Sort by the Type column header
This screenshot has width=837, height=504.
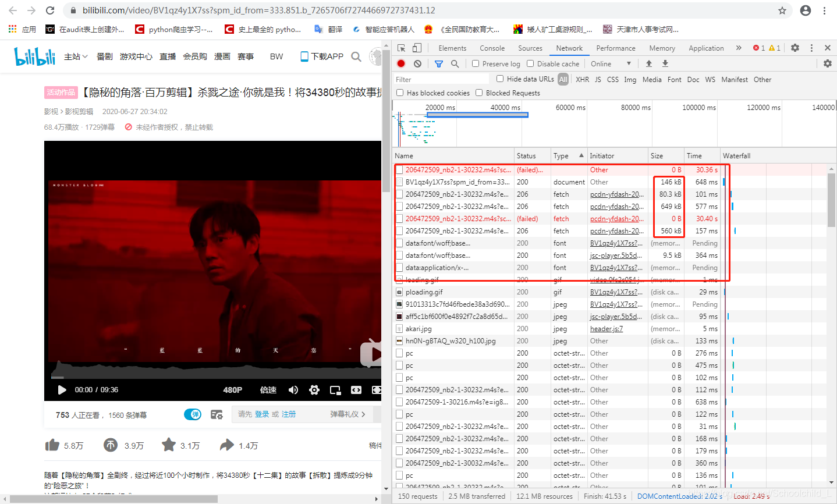pos(568,156)
